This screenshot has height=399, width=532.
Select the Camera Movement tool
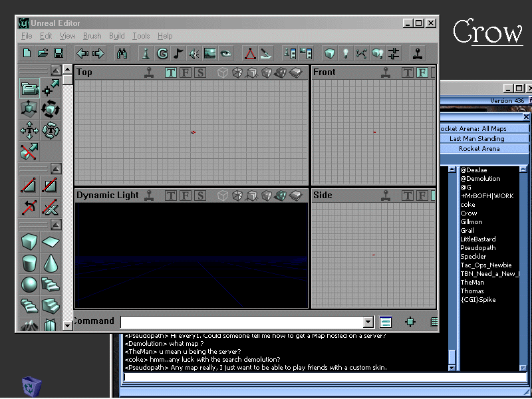[x=29, y=88]
